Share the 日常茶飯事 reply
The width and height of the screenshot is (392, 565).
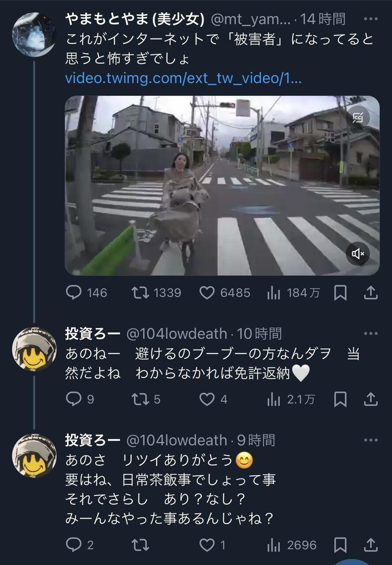tap(371, 545)
